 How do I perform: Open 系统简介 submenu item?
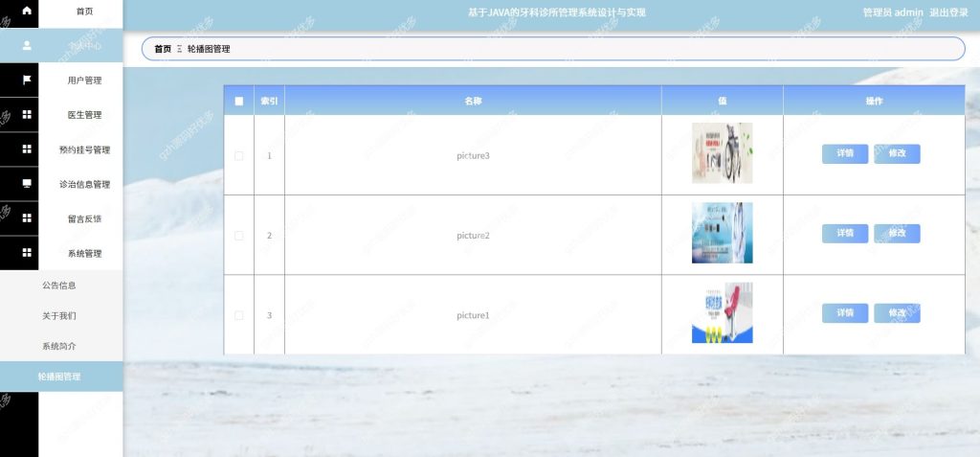click(x=59, y=346)
